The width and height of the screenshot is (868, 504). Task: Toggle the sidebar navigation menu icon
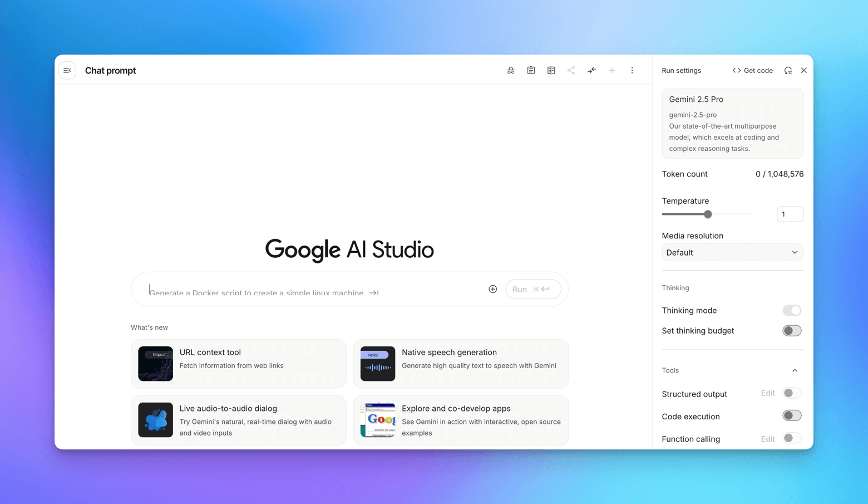(x=67, y=71)
